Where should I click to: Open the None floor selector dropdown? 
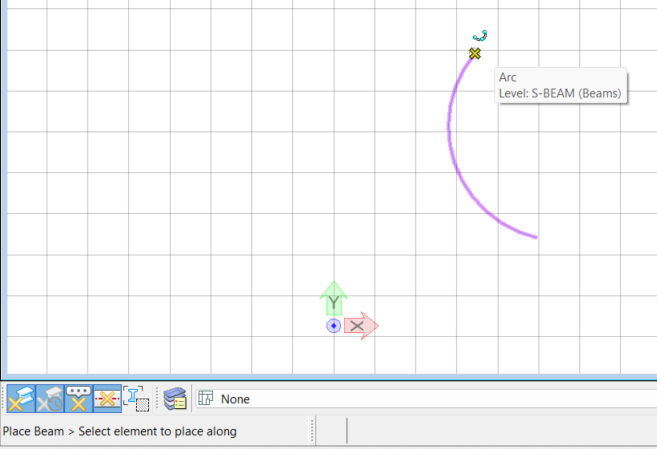tap(426, 399)
